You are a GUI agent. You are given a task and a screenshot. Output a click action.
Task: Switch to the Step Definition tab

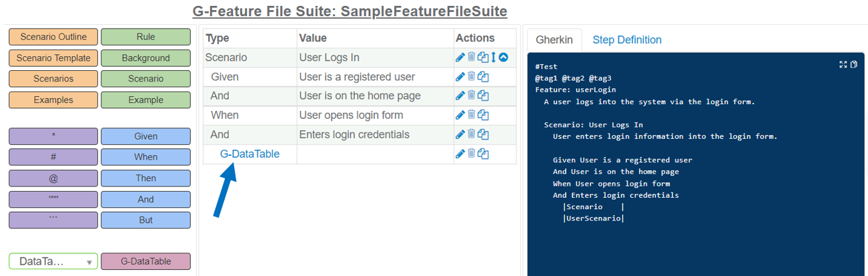(x=627, y=40)
